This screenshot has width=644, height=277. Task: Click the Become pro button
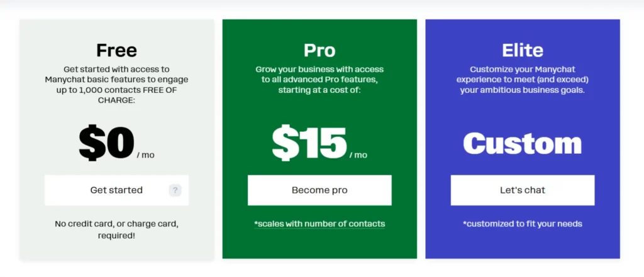[319, 190]
